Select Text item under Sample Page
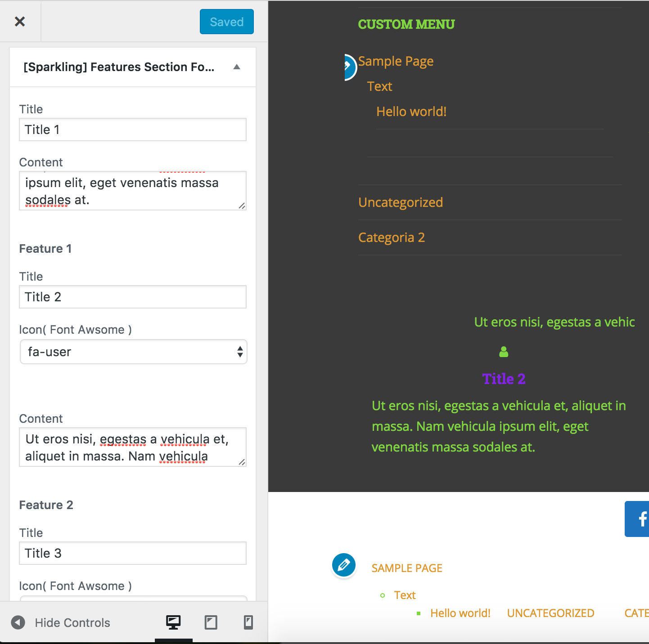The image size is (649, 644). pyautogui.click(x=379, y=86)
